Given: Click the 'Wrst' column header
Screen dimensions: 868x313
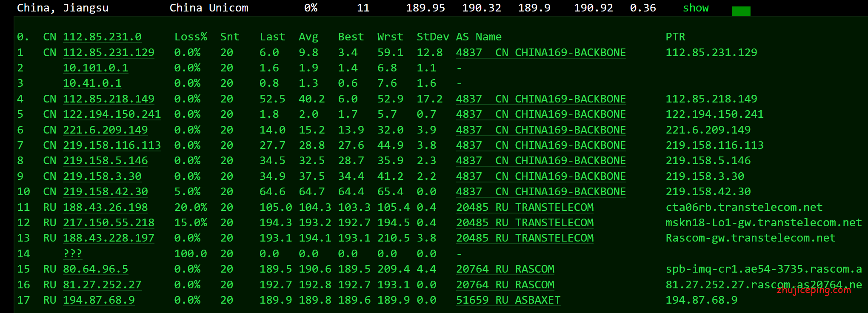Looking at the screenshot, I should (x=390, y=37).
